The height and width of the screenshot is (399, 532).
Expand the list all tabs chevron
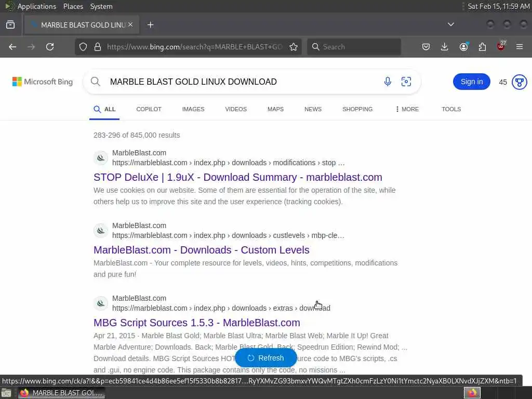pos(451,24)
